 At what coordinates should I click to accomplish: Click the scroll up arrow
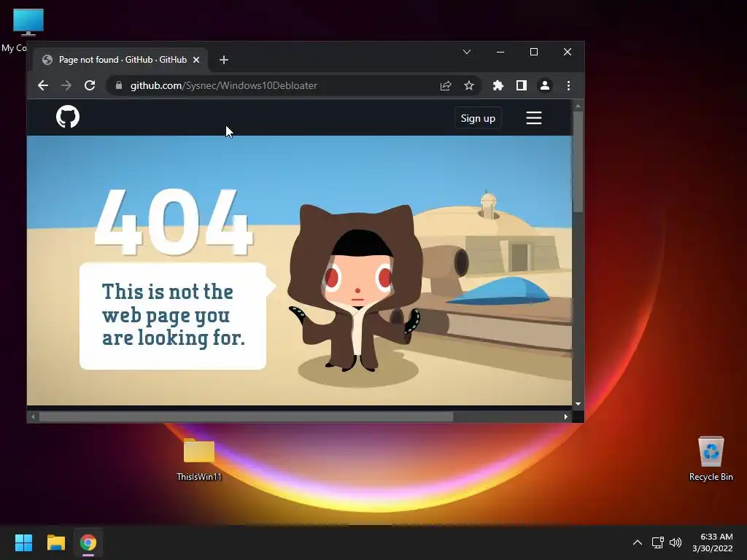click(578, 106)
